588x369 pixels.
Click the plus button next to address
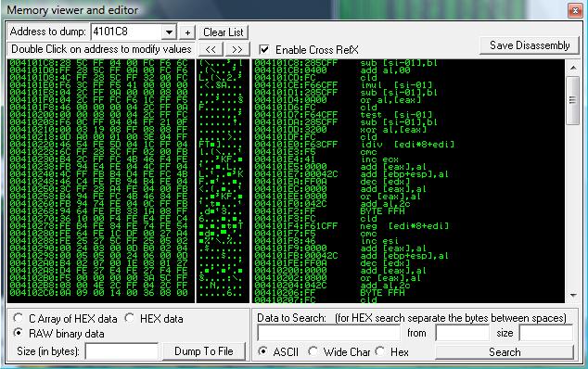tap(187, 32)
